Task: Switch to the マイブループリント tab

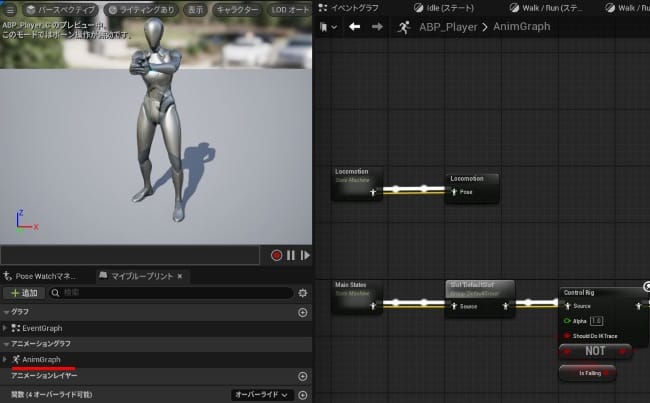Action: [142, 276]
